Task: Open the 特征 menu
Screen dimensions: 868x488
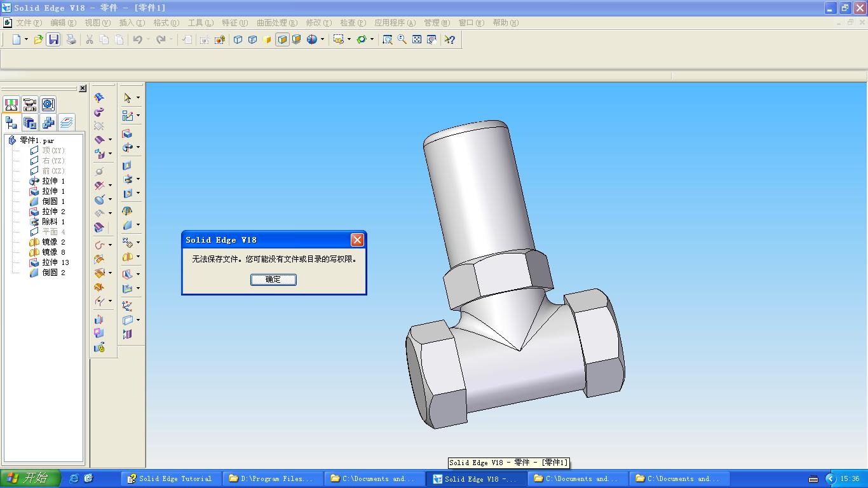Action: pos(235,23)
